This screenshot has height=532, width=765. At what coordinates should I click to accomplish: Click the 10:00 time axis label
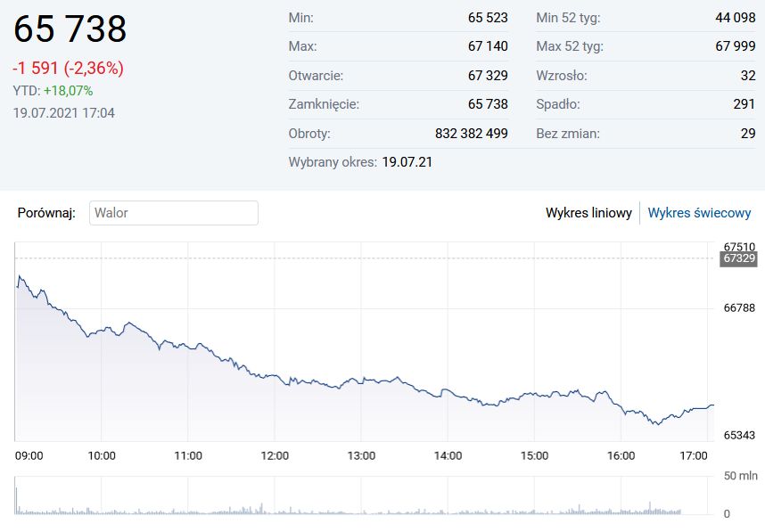coord(102,455)
